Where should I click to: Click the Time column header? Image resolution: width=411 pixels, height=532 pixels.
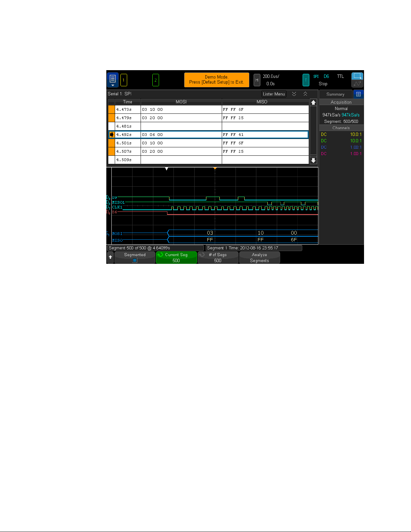[128, 102]
